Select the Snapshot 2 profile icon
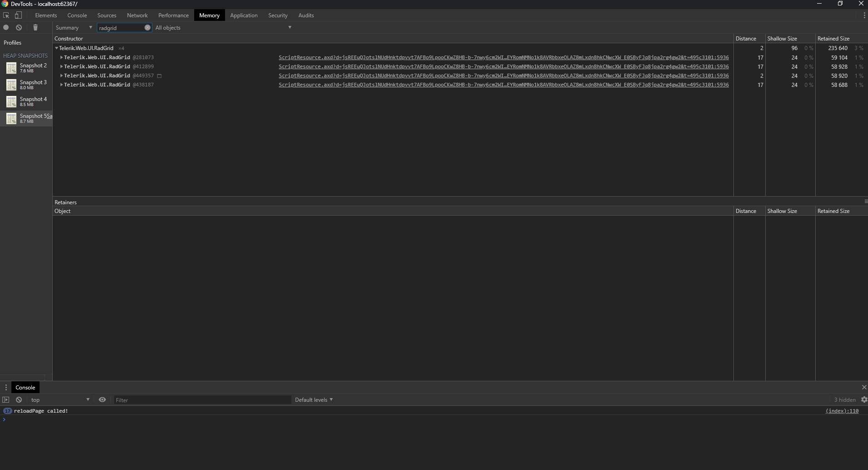868x470 pixels. point(11,68)
